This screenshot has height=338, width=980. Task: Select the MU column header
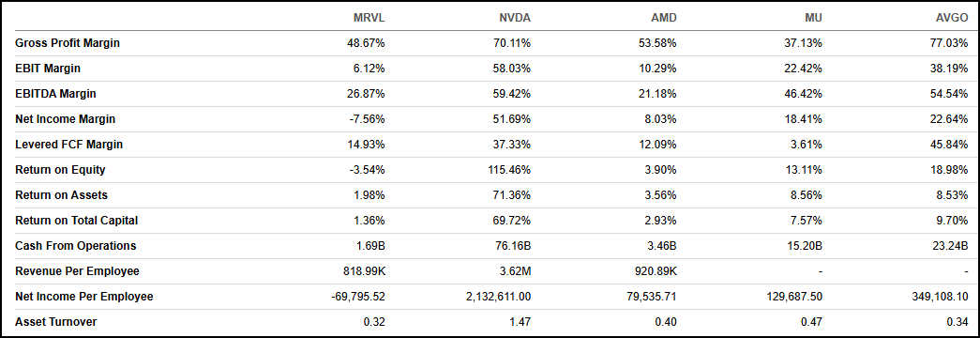[814, 18]
